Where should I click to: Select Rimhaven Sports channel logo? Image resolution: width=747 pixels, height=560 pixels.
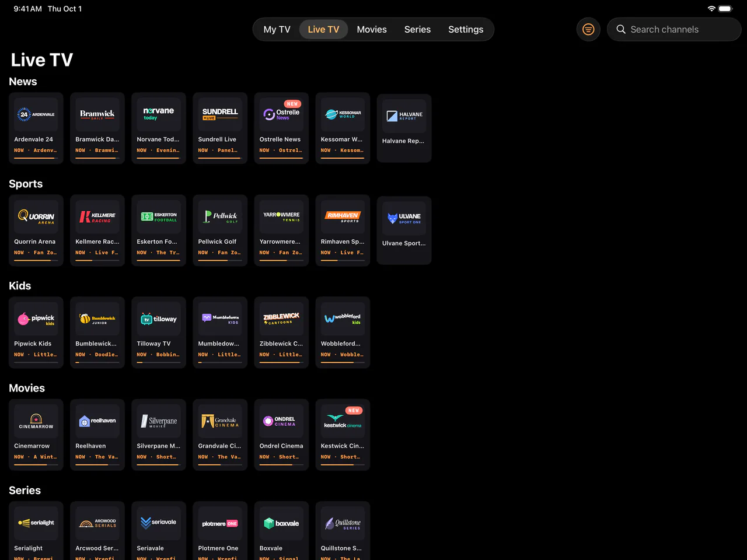(x=343, y=216)
